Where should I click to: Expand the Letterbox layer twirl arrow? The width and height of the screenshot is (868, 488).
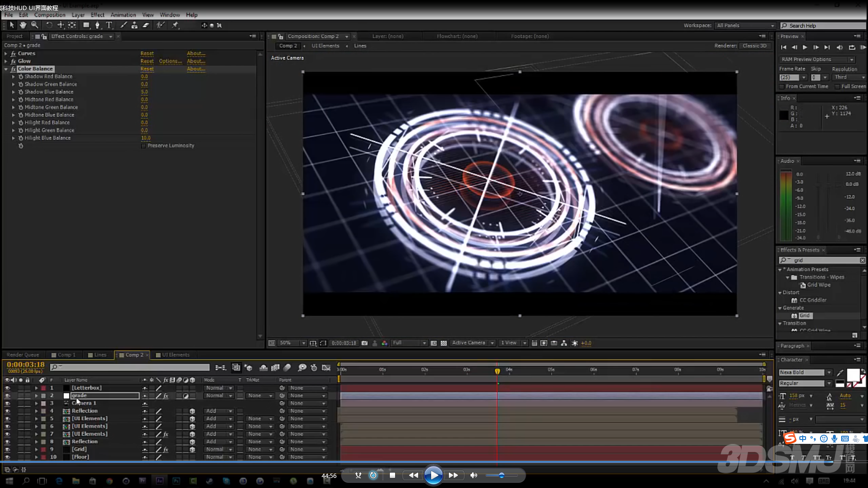pos(36,388)
